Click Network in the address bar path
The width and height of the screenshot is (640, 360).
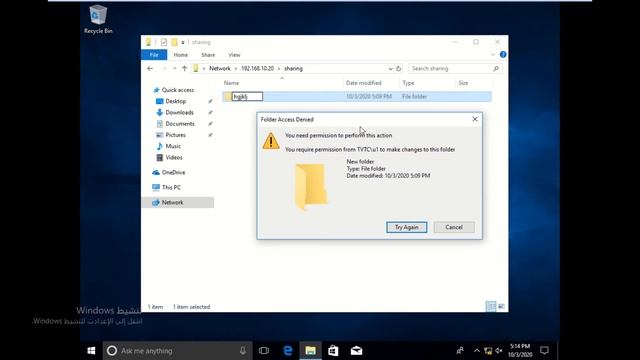coord(220,69)
